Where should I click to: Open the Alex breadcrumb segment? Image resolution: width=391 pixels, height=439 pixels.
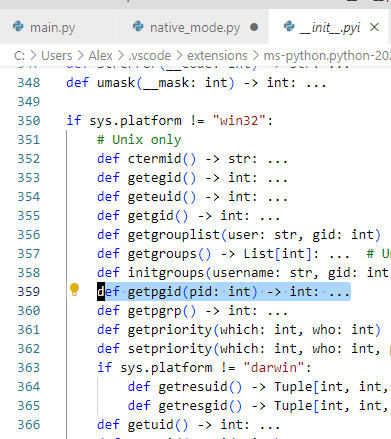click(100, 55)
